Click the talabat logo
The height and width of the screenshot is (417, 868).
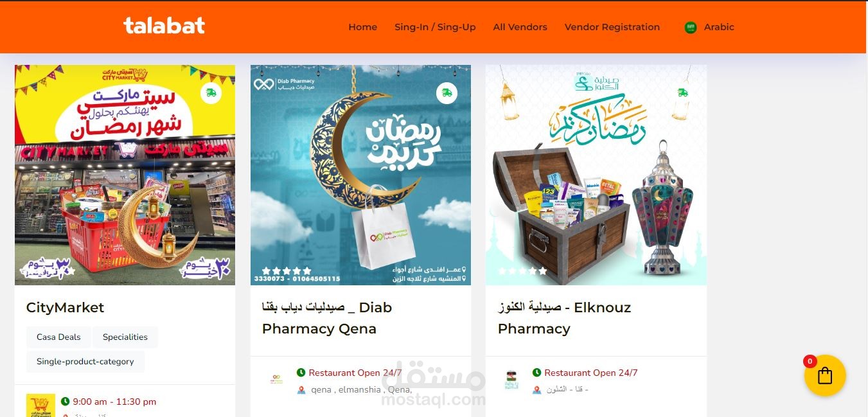[164, 26]
